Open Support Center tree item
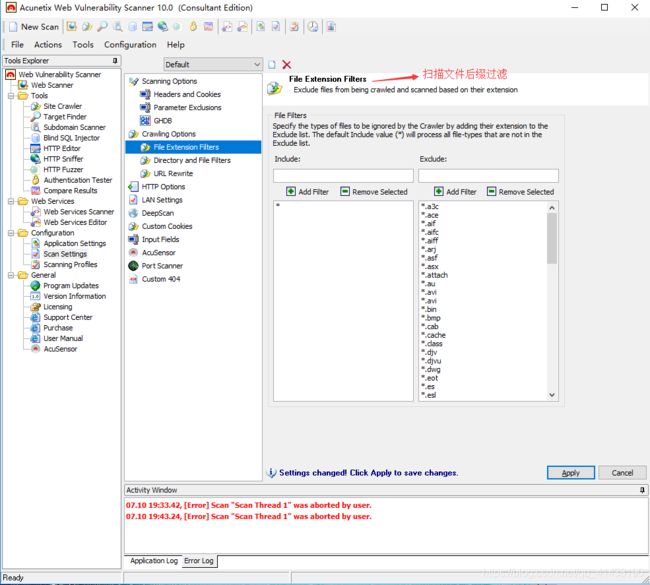This screenshot has height=585, width=650. (68, 318)
